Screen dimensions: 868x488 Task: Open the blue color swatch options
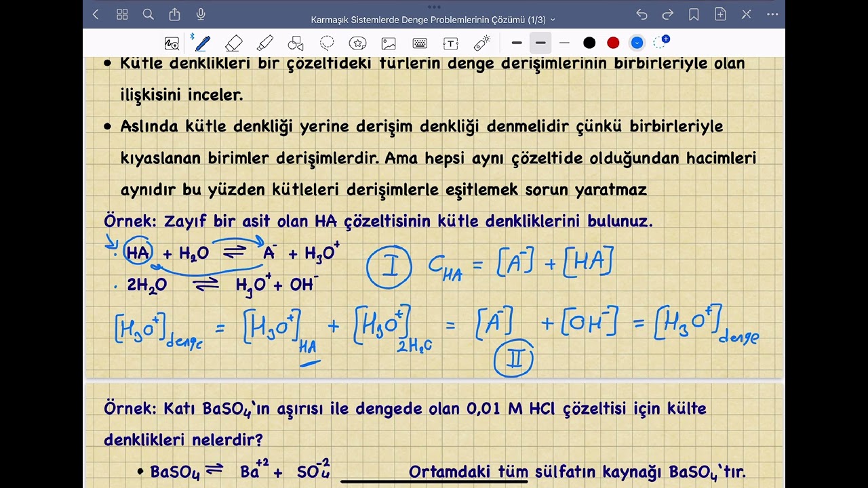(x=637, y=43)
